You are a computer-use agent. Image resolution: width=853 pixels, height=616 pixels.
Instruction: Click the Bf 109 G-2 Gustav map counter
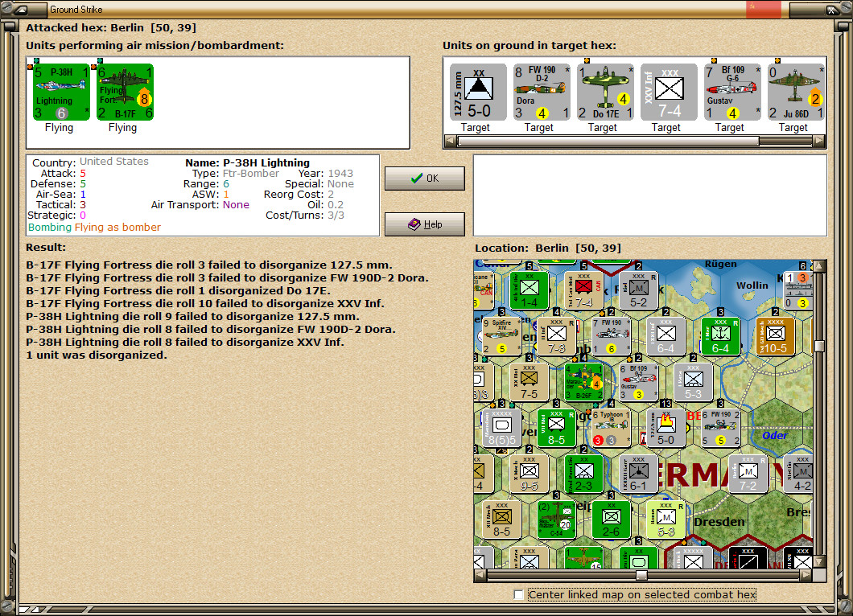click(x=638, y=382)
